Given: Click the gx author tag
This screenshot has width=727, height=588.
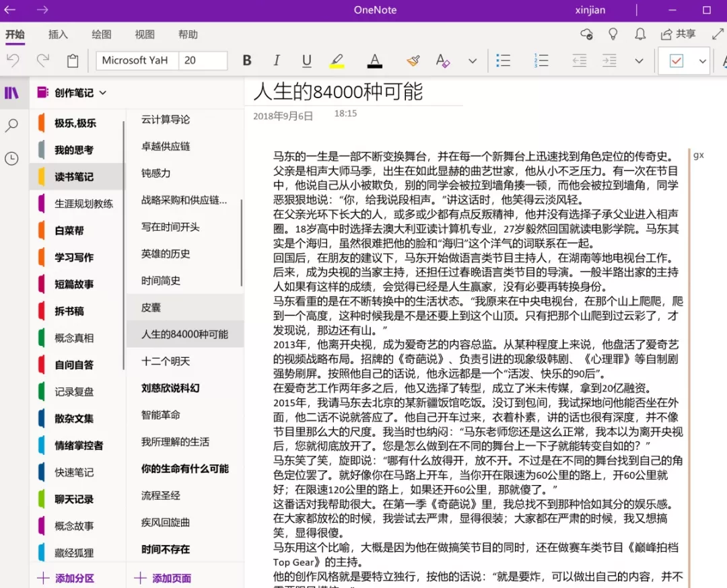Looking at the screenshot, I should (x=698, y=155).
